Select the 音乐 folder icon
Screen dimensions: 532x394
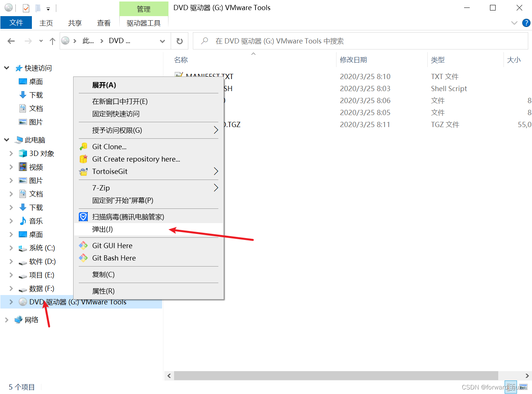[23, 221]
